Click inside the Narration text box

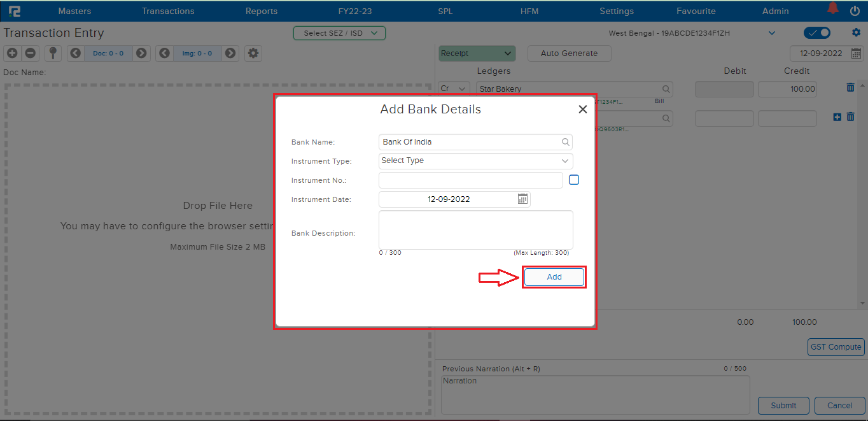click(594, 394)
